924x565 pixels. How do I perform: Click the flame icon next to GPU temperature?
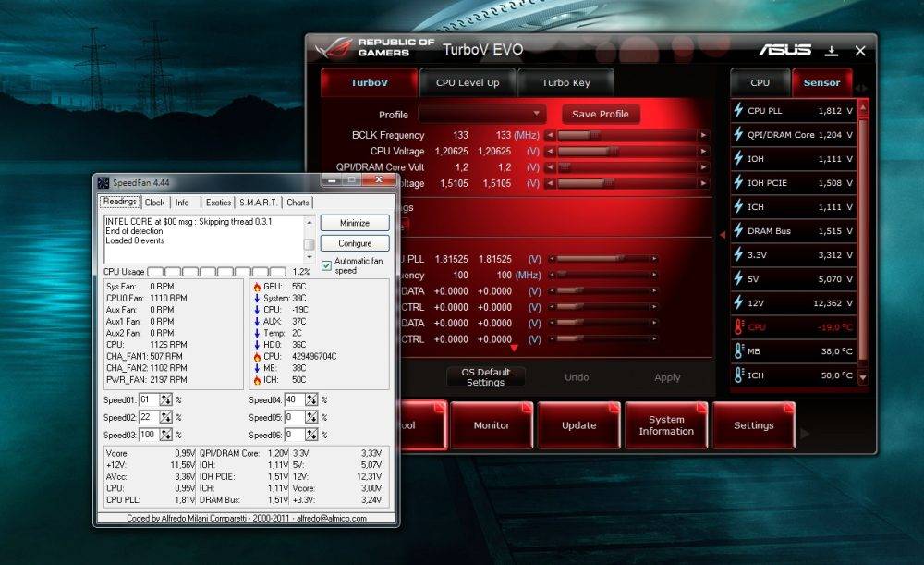[x=257, y=287]
